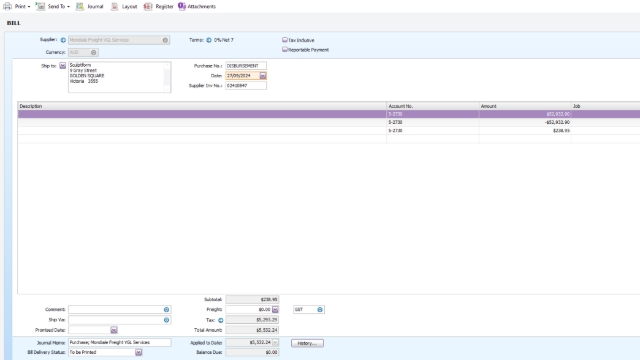Open the GST tax code lookup icon
Viewport: 640px width, 360px height.
click(320, 309)
